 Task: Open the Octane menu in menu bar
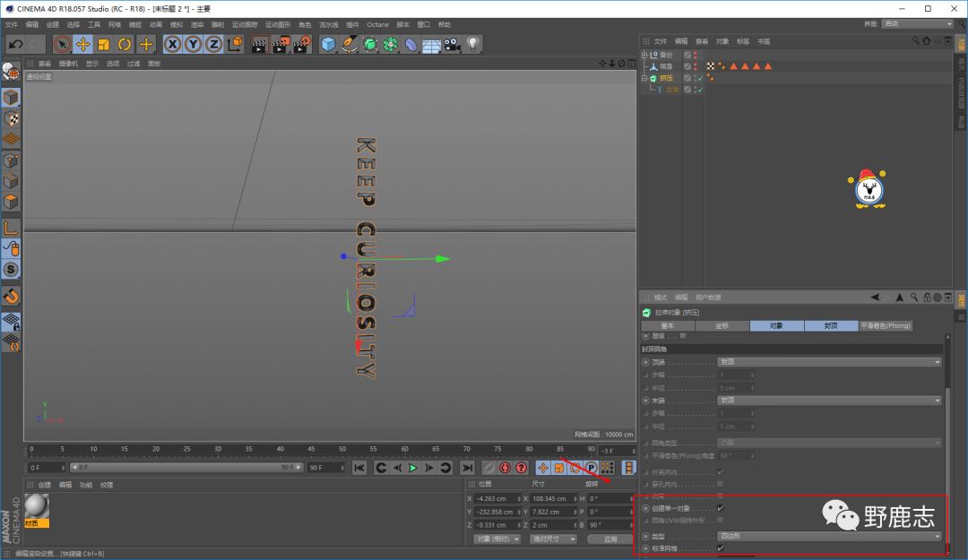click(377, 24)
